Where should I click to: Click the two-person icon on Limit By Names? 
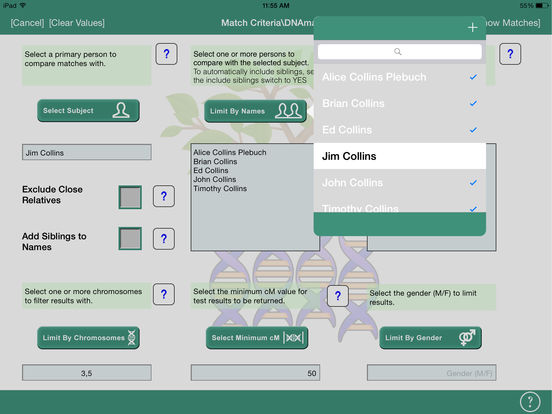[x=288, y=111]
